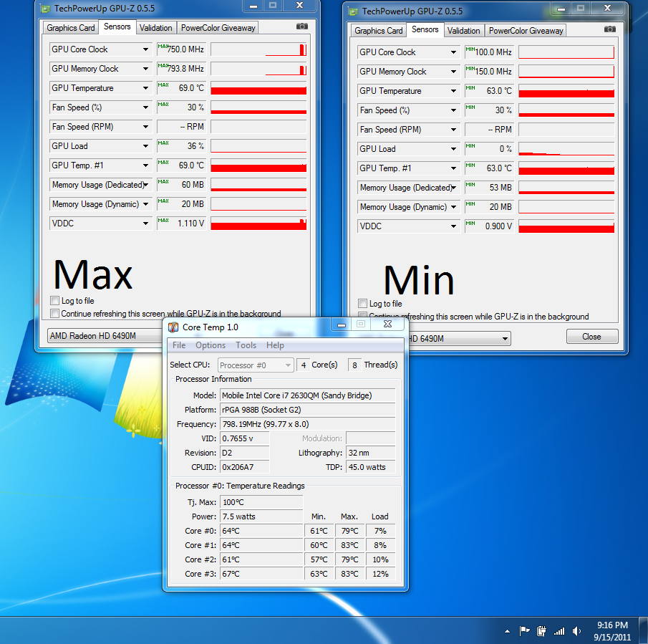
Task: Open the Action Center flag icon
Action: pyautogui.click(x=524, y=631)
